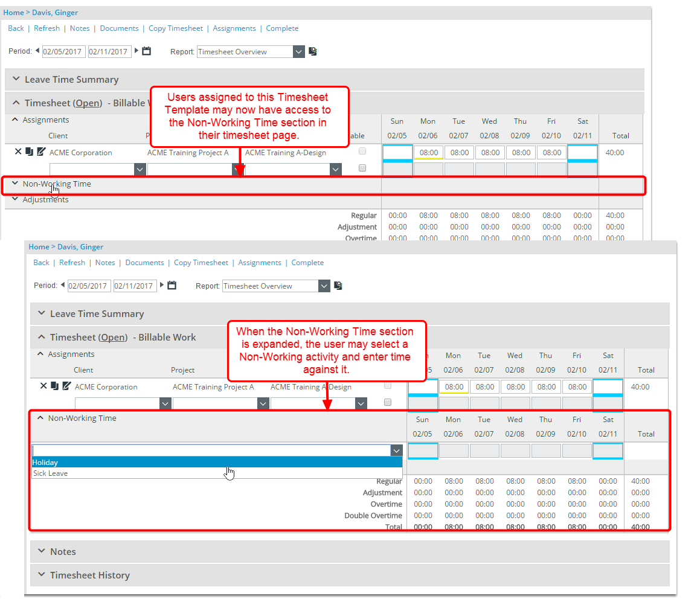Open calendar picker in lower window

point(172,285)
